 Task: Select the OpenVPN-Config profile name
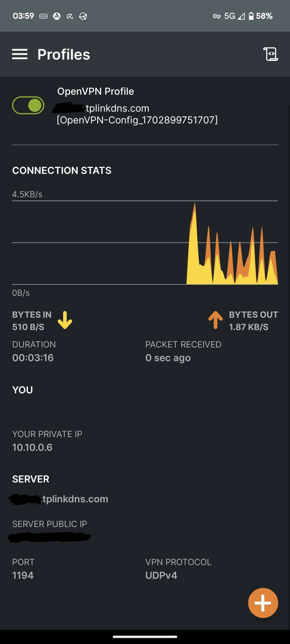pos(137,120)
